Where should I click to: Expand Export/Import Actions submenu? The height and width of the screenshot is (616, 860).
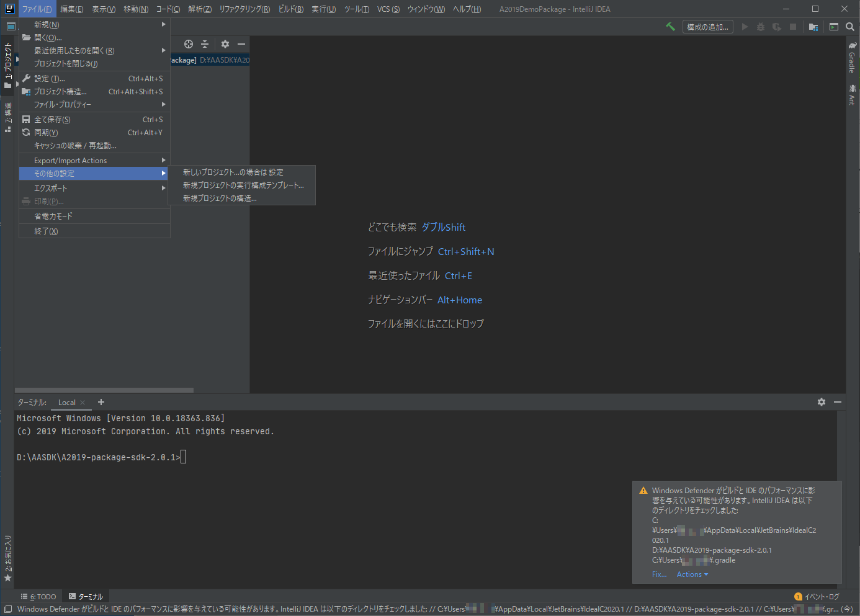(94, 160)
